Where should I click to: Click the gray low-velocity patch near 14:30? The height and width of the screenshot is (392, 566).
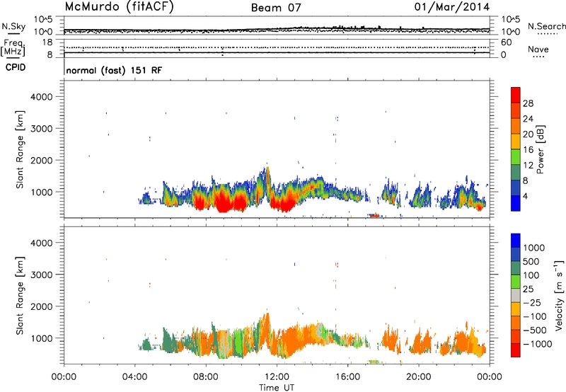coord(320,330)
